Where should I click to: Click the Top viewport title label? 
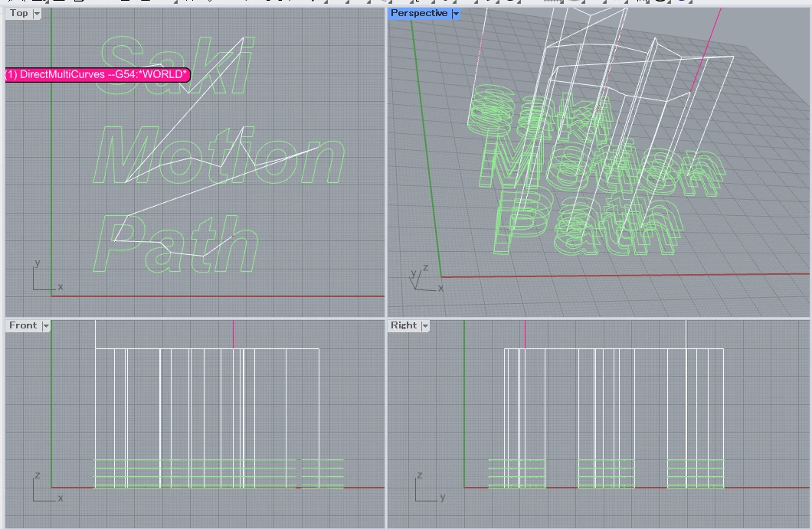point(18,14)
